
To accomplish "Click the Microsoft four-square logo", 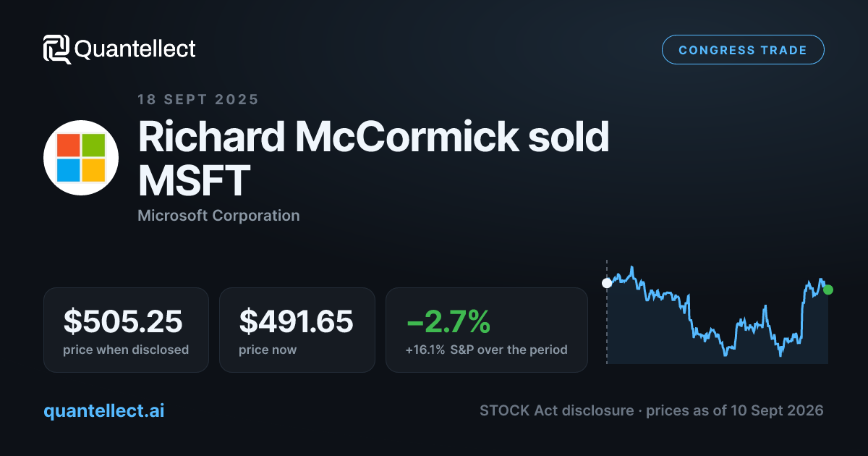I will pos(81,158).
